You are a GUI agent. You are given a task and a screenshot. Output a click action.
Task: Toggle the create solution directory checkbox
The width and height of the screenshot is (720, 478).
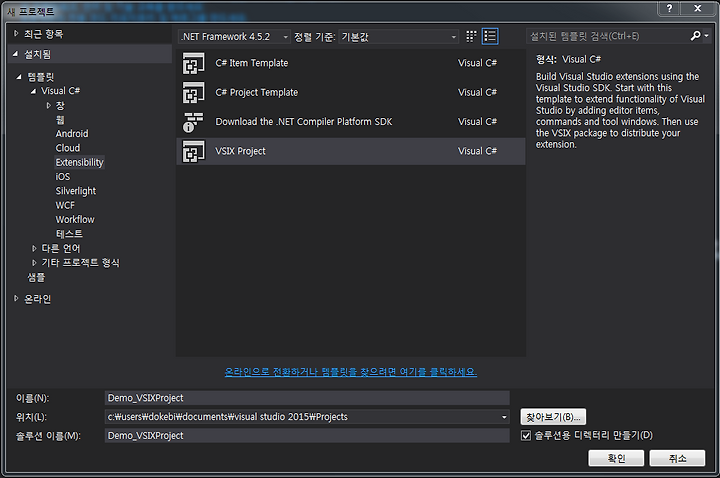[526, 435]
